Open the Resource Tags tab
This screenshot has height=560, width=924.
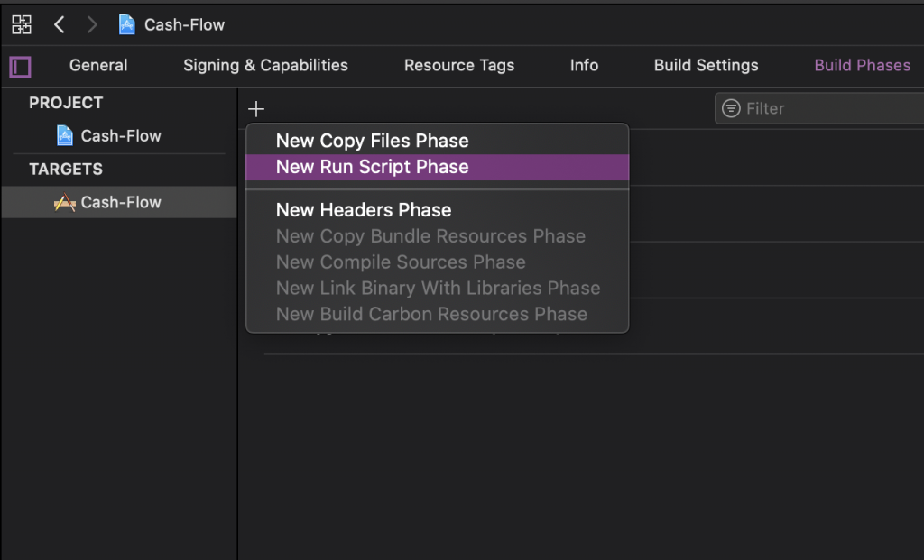coord(458,65)
